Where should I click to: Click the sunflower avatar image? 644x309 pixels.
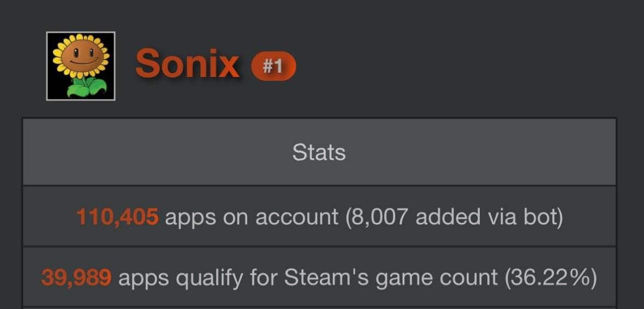point(81,66)
